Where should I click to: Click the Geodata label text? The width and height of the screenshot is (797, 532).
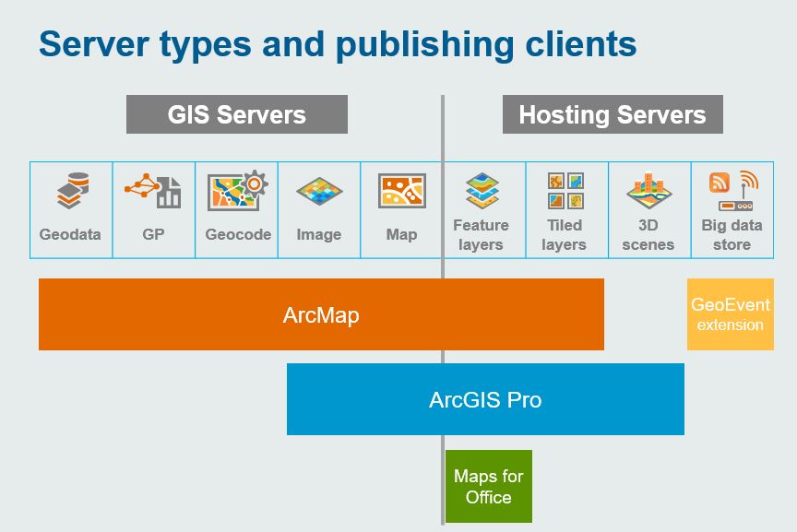(70, 234)
